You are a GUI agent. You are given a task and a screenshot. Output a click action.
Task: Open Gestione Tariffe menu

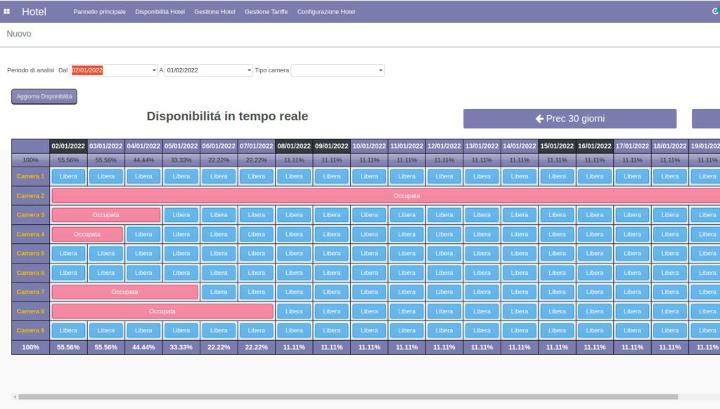[266, 11]
